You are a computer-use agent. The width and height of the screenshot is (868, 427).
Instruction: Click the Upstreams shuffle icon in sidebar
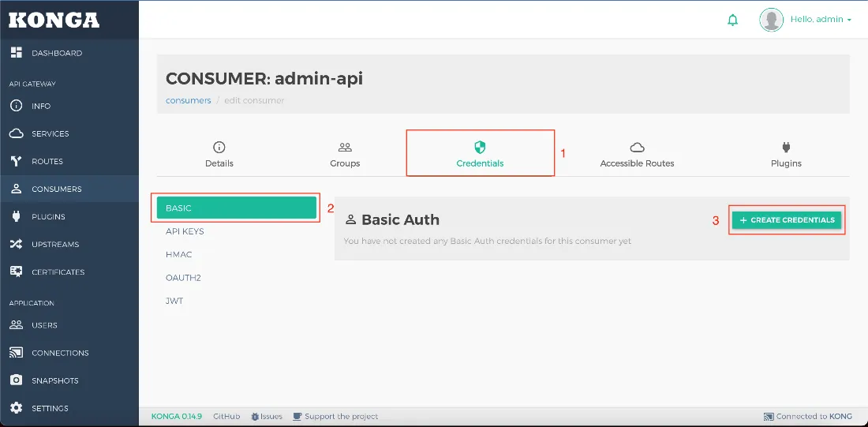tap(16, 244)
